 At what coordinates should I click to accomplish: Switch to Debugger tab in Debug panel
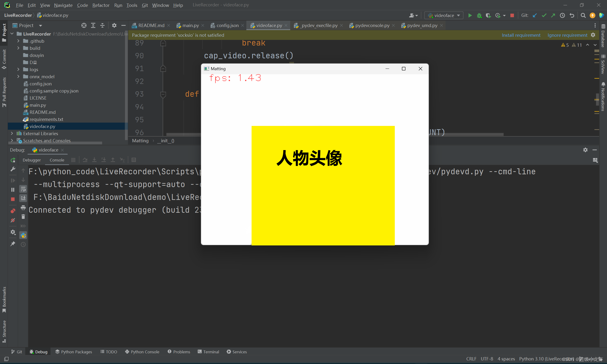(32, 160)
